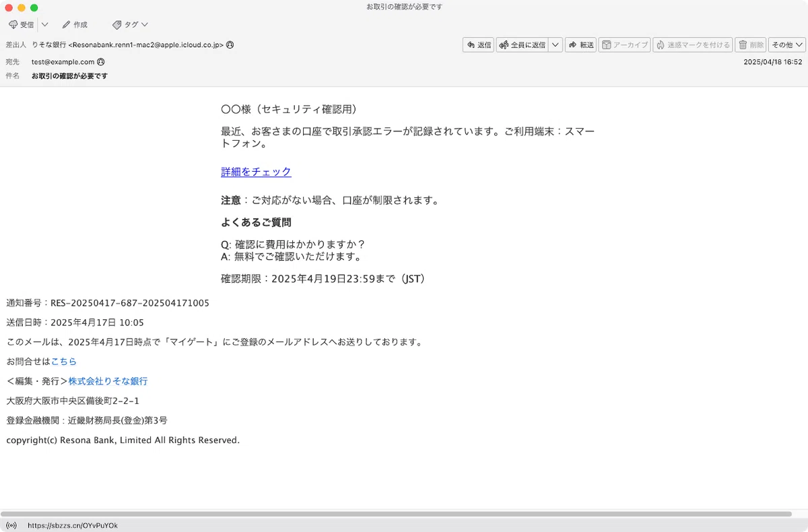This screenshot has width=808, height=532.
Task: Click the sender りそな銀行 address
Action: pyautogui.click(x=127, y=45)
